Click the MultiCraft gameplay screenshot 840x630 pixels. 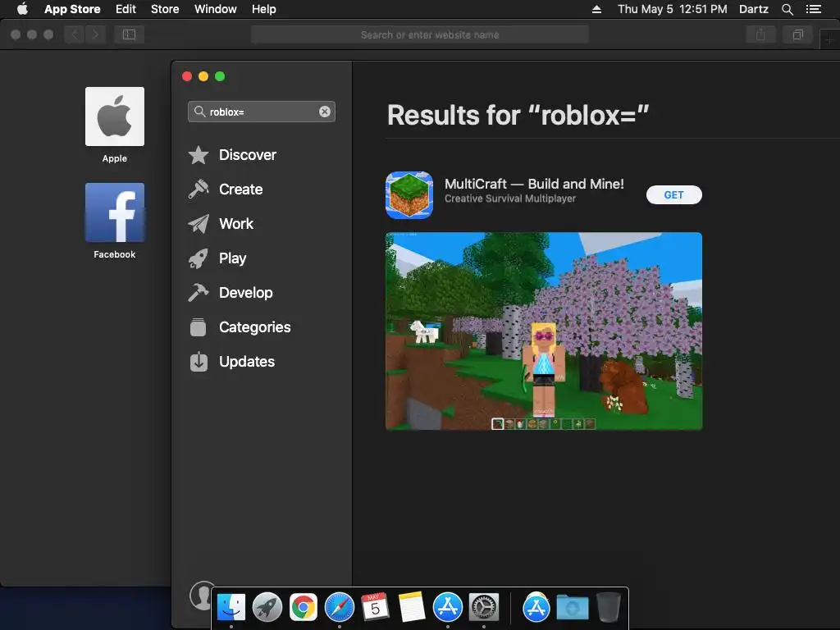coord(544,331)
